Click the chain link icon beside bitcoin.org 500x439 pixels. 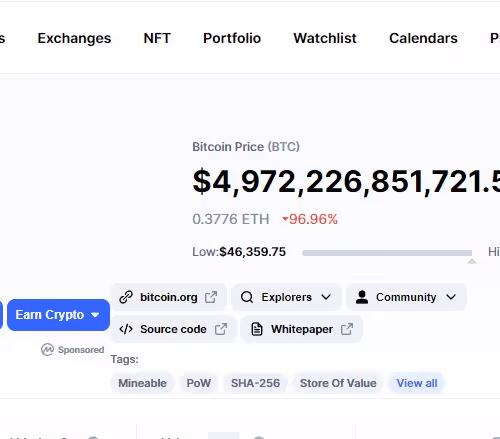point(126,297)
